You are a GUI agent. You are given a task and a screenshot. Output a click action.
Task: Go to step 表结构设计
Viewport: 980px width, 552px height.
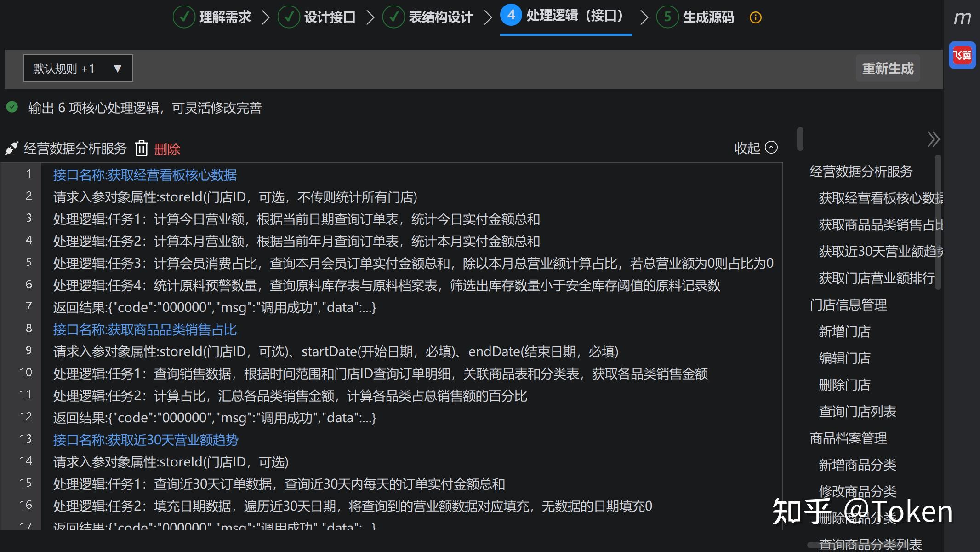pos(428,17)
